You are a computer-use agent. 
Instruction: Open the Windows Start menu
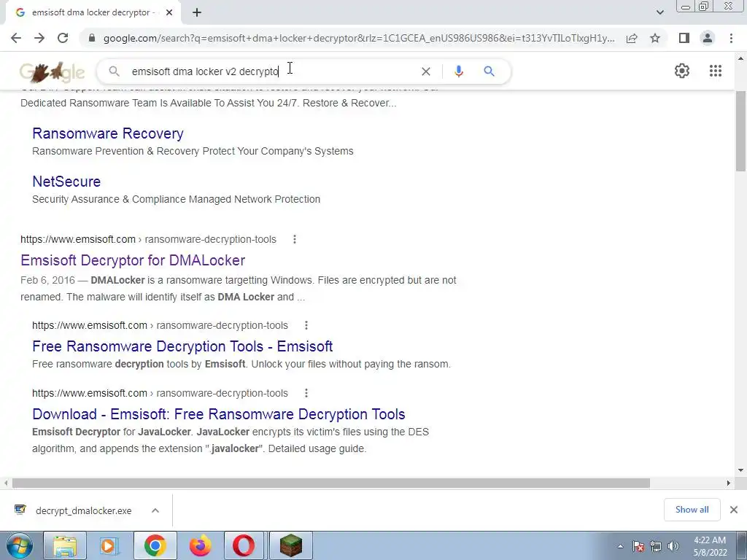click(18, 546)
